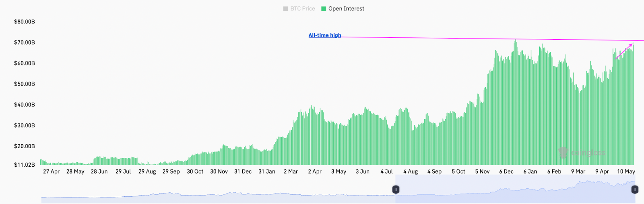The image size is (644, 204).
Task: Click the 9 Apr date label
Action: click(x=602, y=171)
